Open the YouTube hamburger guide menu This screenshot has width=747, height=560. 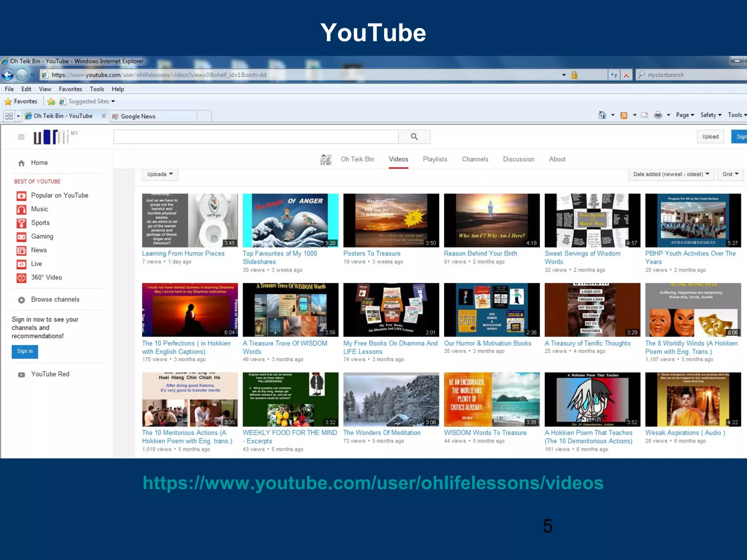21,137
